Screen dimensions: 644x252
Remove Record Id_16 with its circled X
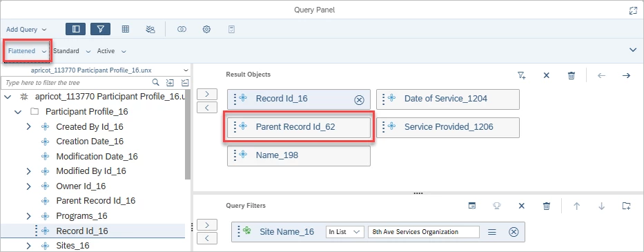(359, 99)
